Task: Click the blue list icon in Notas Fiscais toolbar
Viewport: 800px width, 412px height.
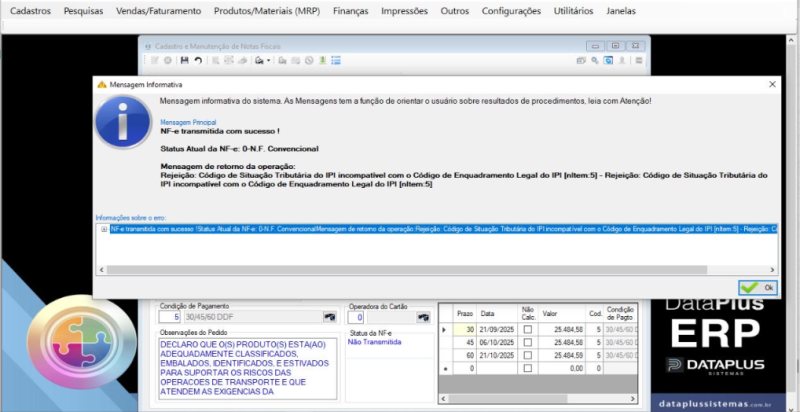Action: [336, 60]
